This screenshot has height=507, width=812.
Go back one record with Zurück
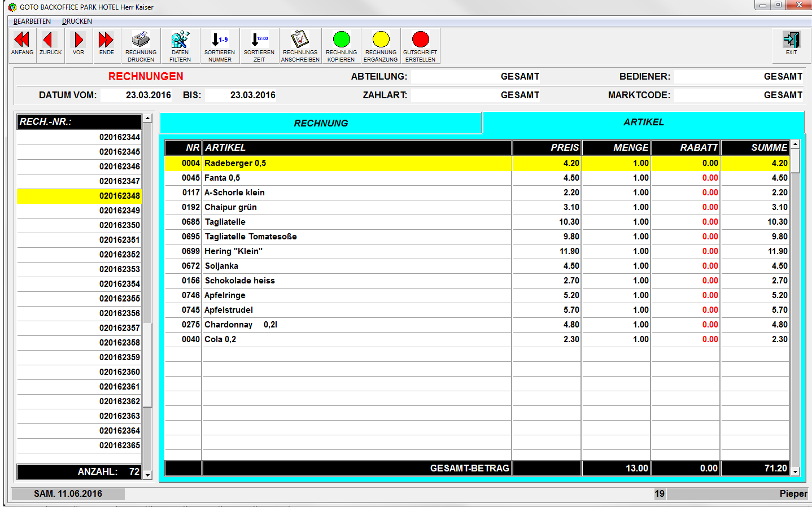coord(50,45)
